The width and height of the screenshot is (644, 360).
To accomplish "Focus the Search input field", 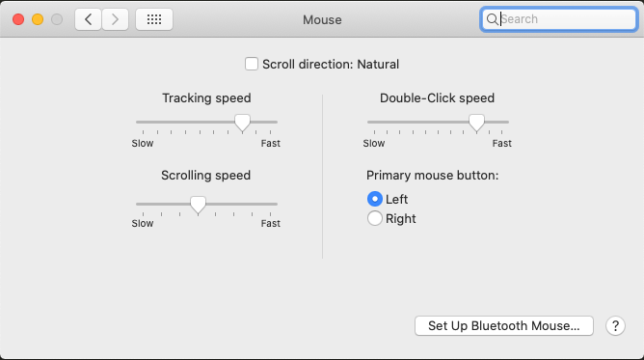I will pyautogui.click(x=558, y=19).
